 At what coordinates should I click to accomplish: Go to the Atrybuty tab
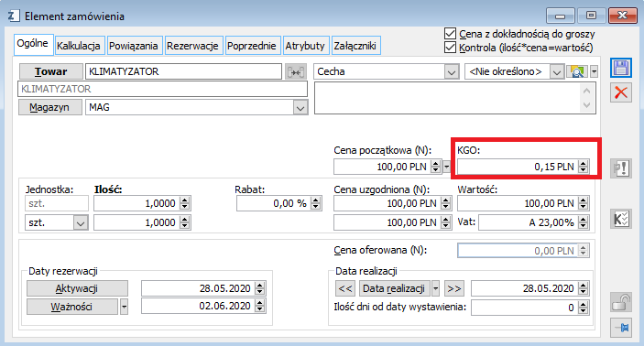point(305,46)
